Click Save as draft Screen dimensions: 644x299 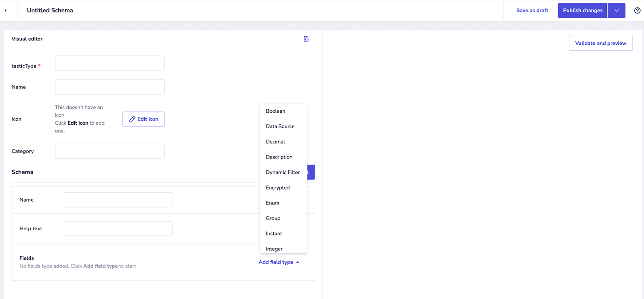532,10
